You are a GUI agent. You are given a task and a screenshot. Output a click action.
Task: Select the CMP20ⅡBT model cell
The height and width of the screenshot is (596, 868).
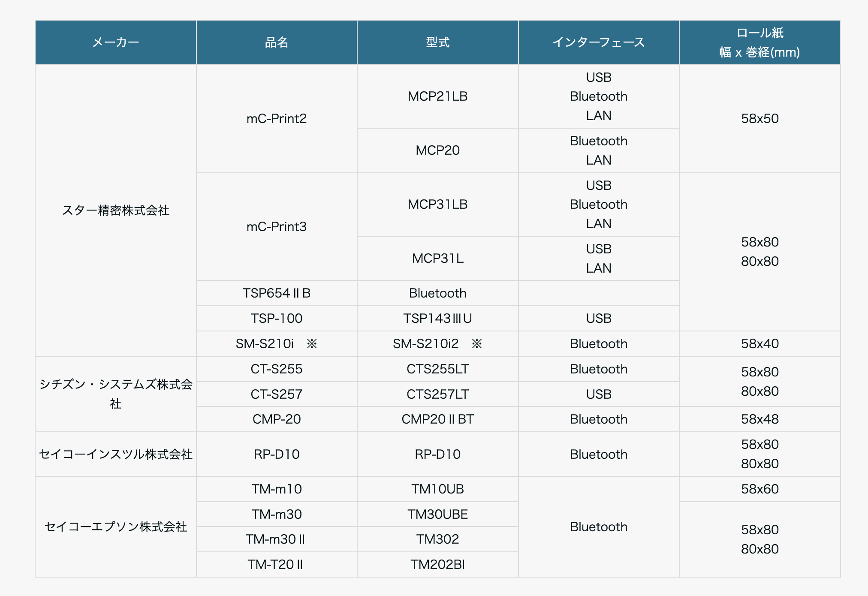[437, 419]
